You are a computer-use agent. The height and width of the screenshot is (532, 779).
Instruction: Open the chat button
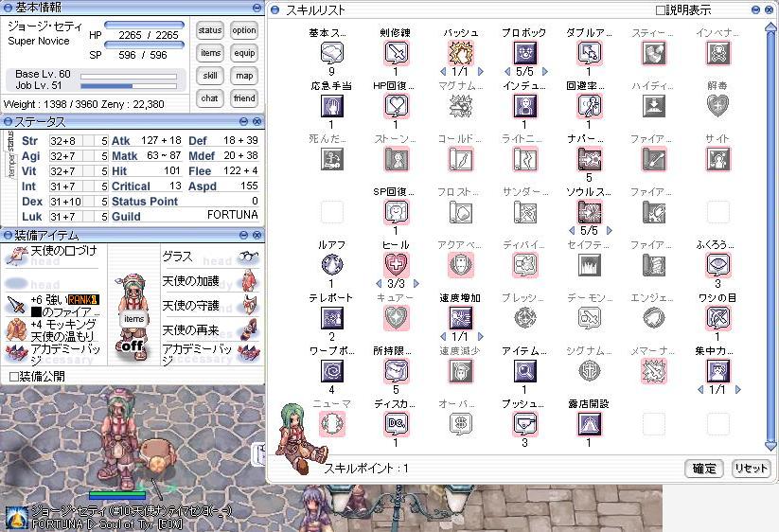coord(209,98)
